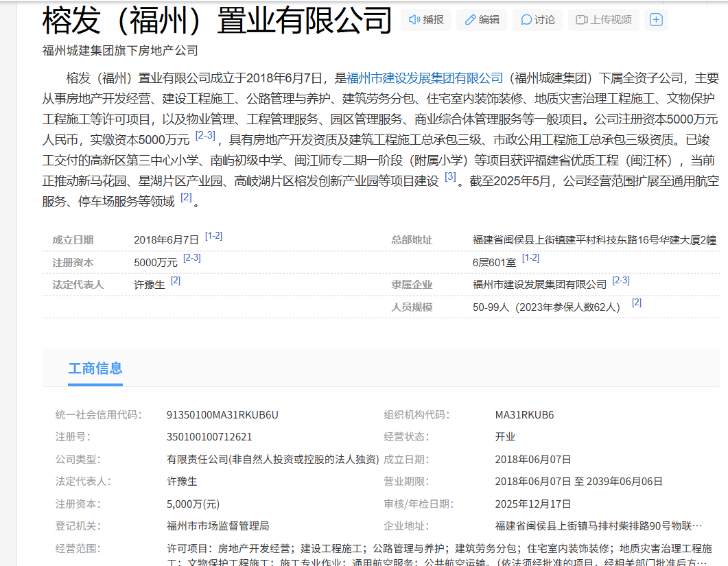The width and height of the screenshot is (728, 566).
Task: Open the 福州市建设发展集团有限公司 link in intro
Action: 425,78
